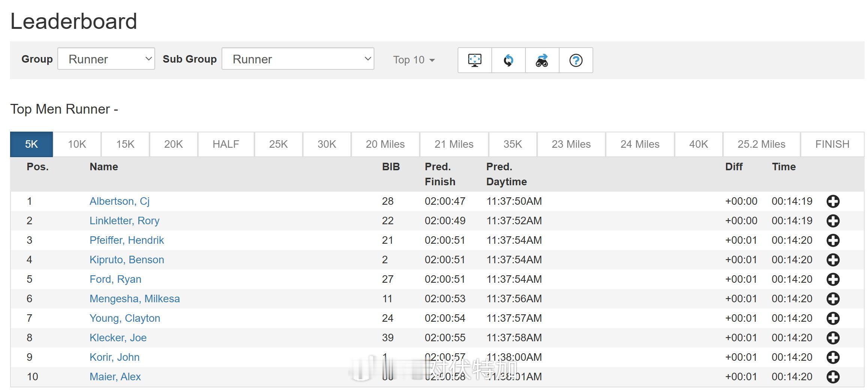Image resolution: width=868 pixels, height=390 pixels.
Task: Open runner link Klecker, Joe
Action: click(x=118, y=338)
